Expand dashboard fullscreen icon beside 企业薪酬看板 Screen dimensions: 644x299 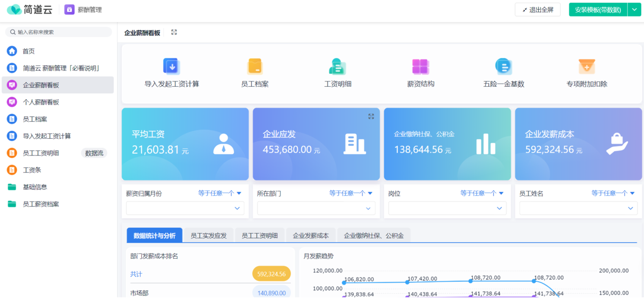point(174,33)
